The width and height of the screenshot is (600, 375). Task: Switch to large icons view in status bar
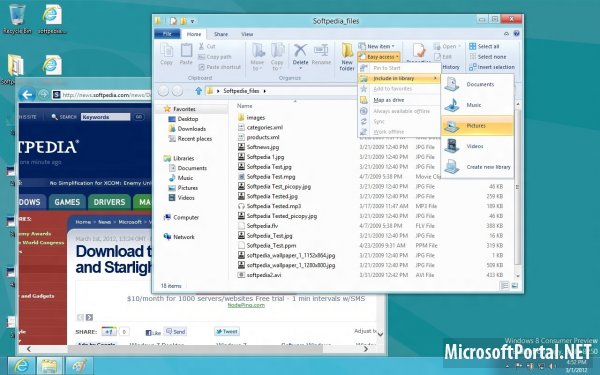coord(515,285)
